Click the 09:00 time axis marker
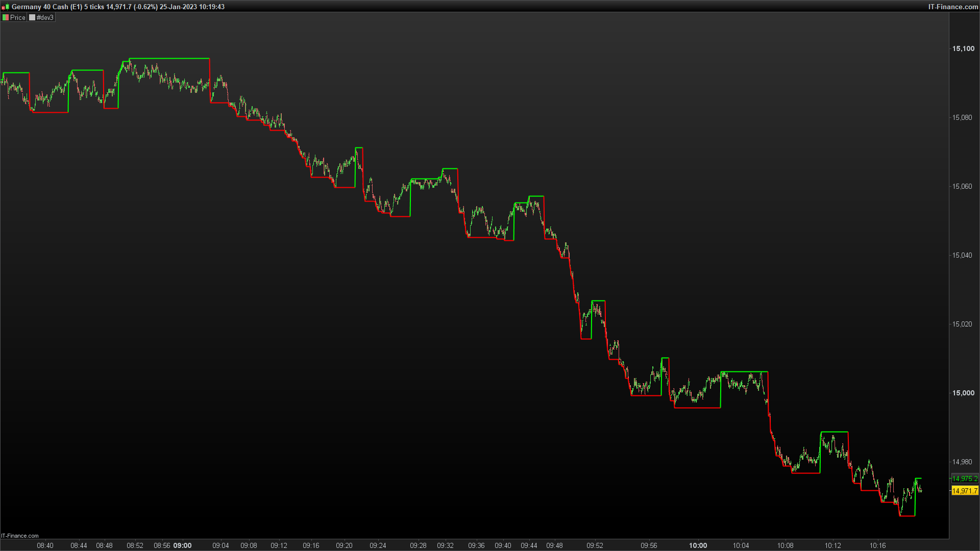 coord(182,545)
